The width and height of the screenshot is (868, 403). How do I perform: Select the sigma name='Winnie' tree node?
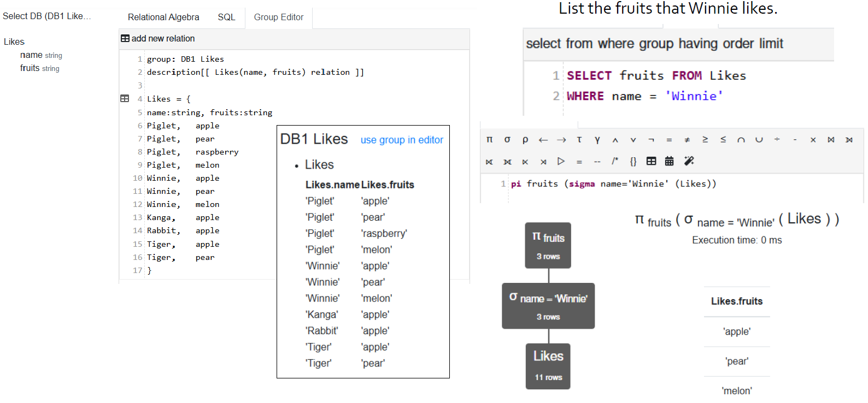548,306
